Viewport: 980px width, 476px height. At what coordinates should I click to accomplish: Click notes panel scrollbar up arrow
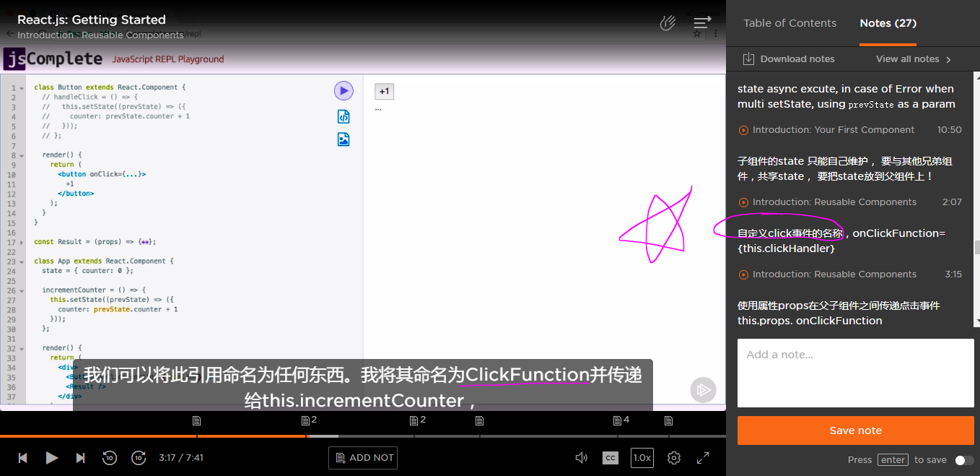pyautogui.click(x=977, y=76)
